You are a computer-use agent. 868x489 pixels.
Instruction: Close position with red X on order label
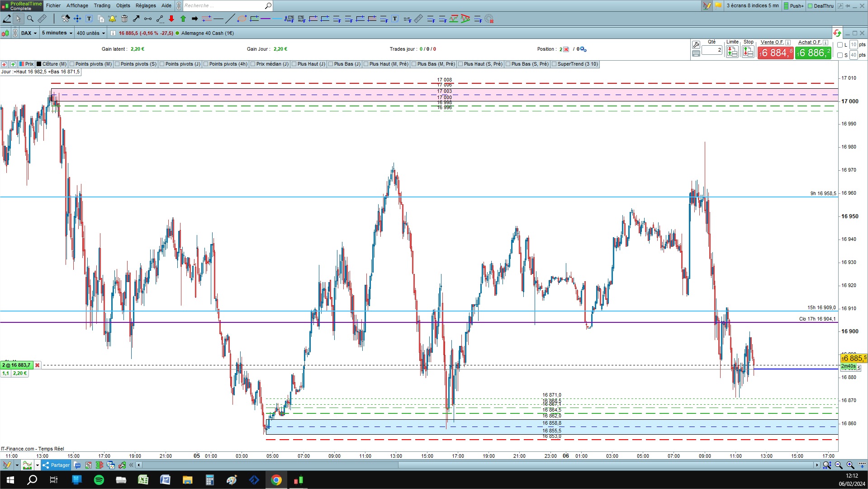[37, 365]
